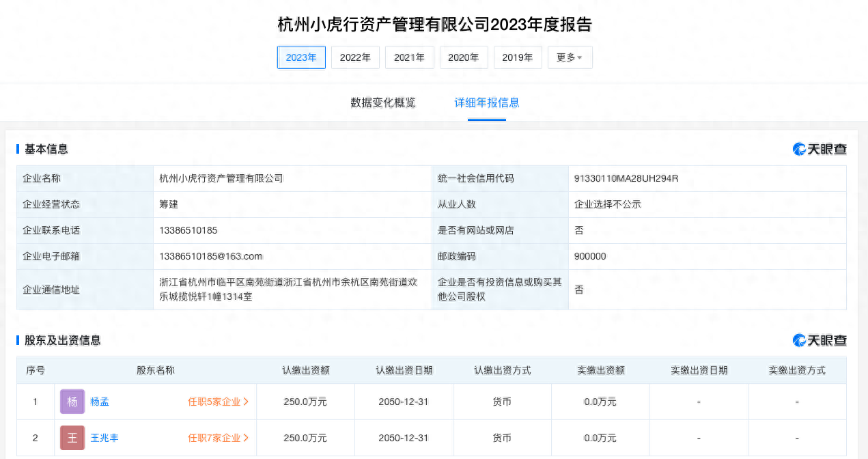Click 杨孟 paid-in amount 0.0万元
Screen dimensions: 868x459
[600, 402]
